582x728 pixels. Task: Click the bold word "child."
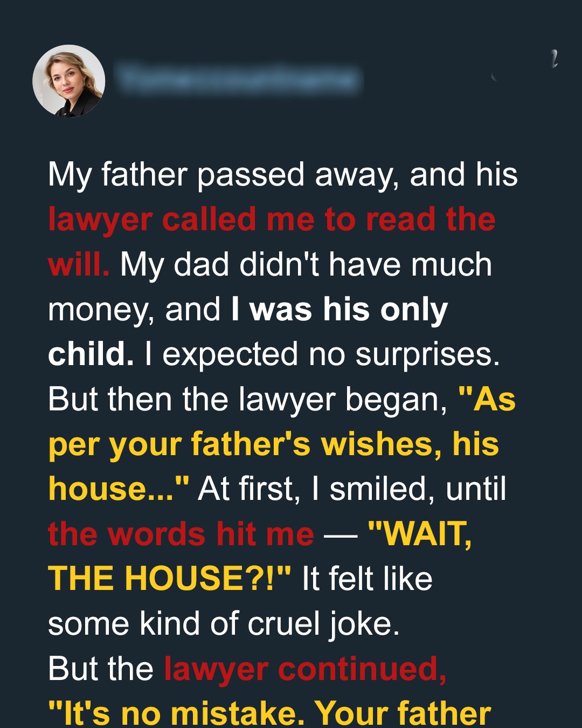[x=91, y=354]
